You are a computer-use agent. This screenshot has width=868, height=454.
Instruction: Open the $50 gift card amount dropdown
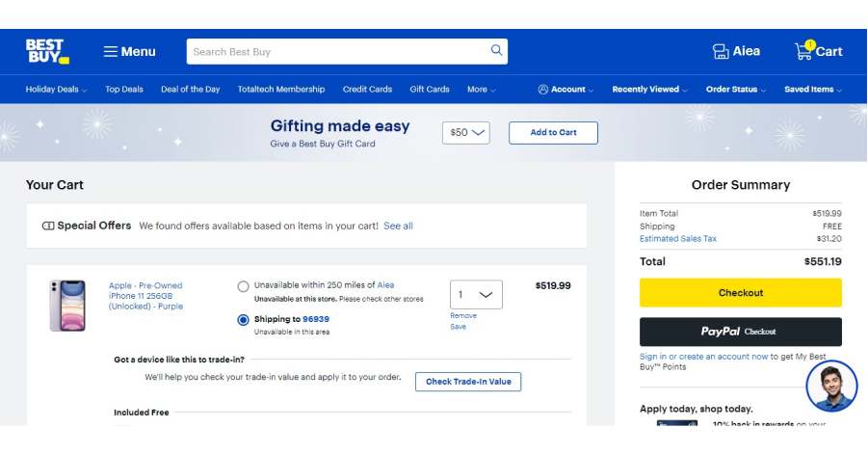pyautogui.click(x=466, y=133)
